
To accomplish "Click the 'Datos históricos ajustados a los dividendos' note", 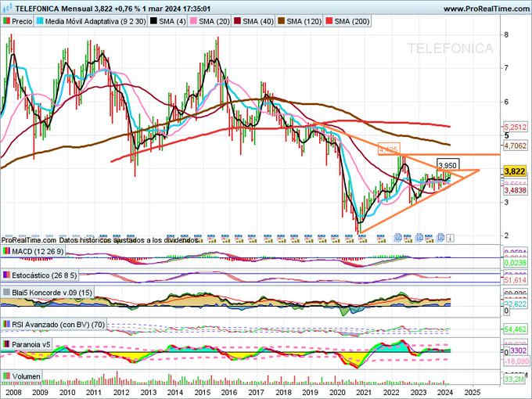I will [129, 240].
